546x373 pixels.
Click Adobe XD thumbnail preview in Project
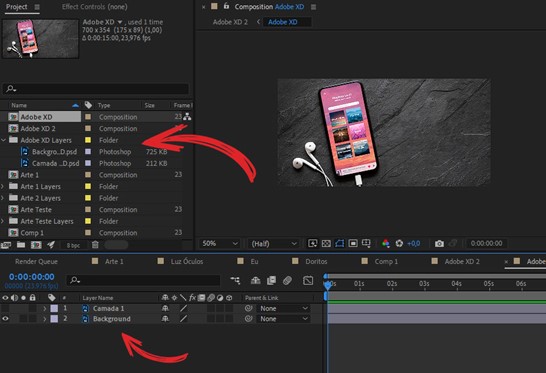pos(40,39)
